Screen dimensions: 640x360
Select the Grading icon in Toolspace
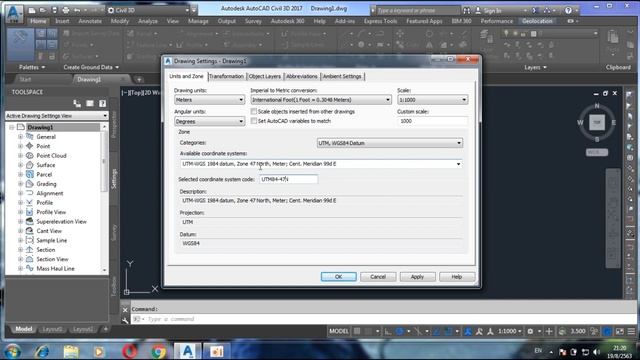(29, 184)
